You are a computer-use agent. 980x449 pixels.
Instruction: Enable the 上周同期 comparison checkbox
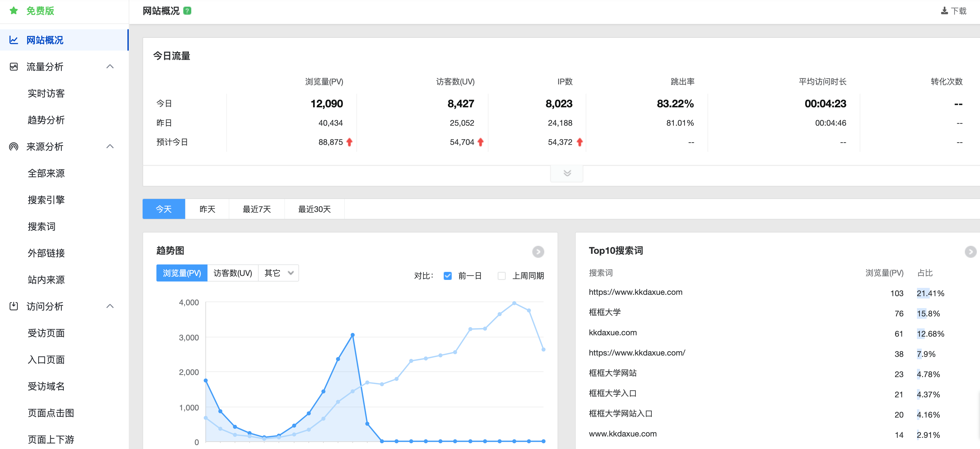pyautogui.click(x=502, y=276)
